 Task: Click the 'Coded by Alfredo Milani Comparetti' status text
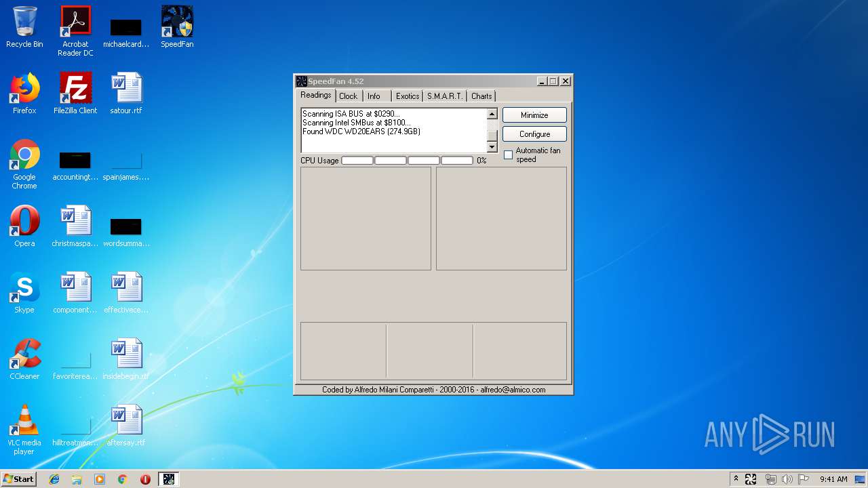[x=433, y=390]
